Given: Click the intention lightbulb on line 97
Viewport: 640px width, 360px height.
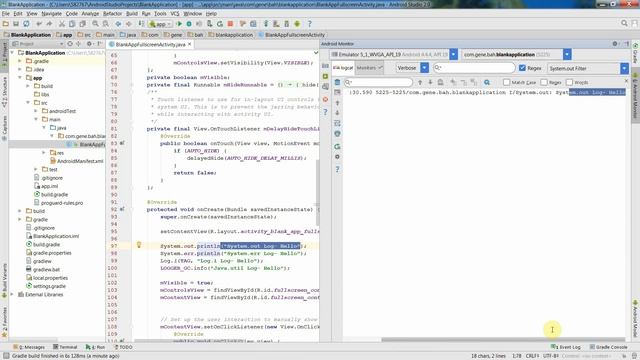Looking at the screenshot, I should [x=139, y=245].
